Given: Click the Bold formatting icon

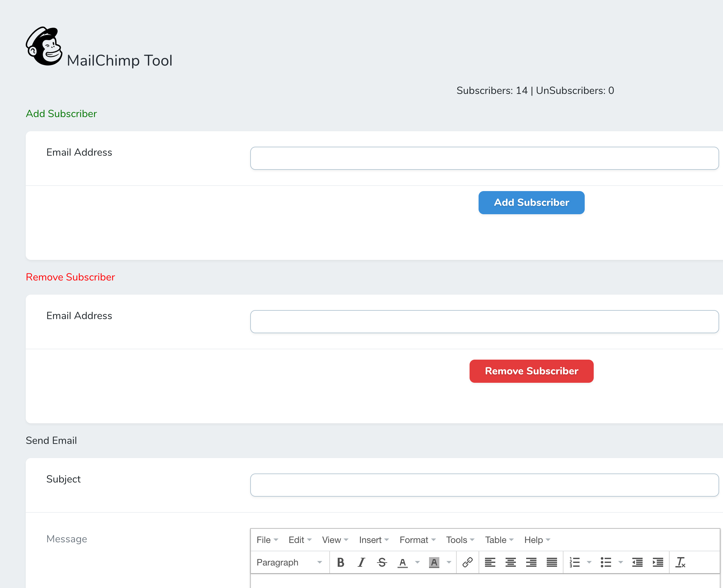Looking at the screenshot, I should (340, 563).
